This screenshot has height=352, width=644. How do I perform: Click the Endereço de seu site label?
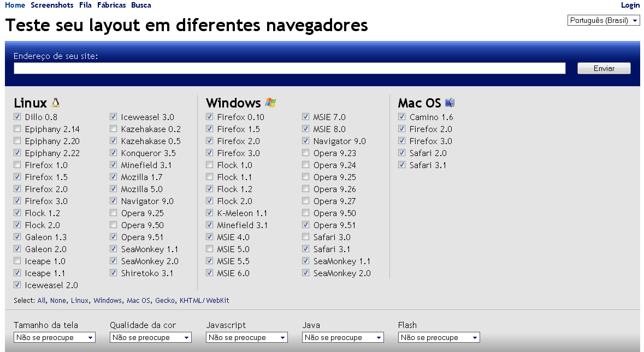(56, 56)
